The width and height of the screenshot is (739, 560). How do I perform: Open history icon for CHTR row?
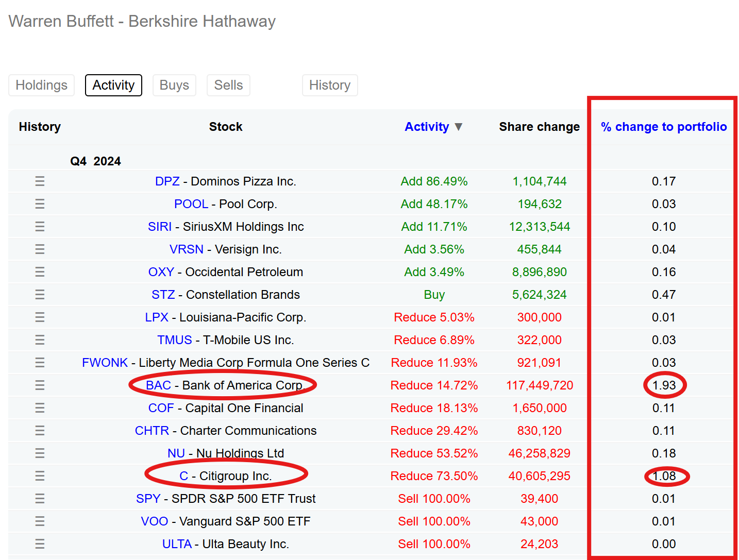40,431
